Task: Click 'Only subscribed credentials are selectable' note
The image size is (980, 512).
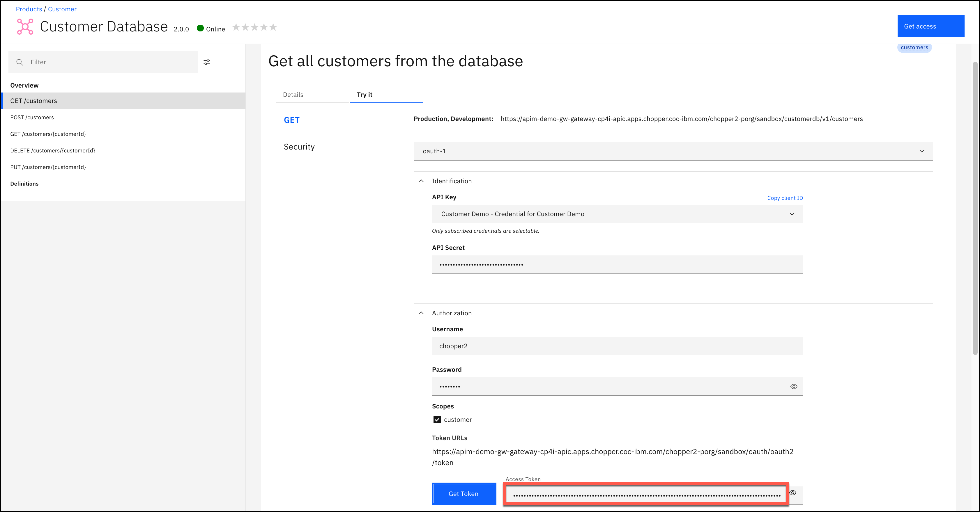Action: (x=485, y=231)
